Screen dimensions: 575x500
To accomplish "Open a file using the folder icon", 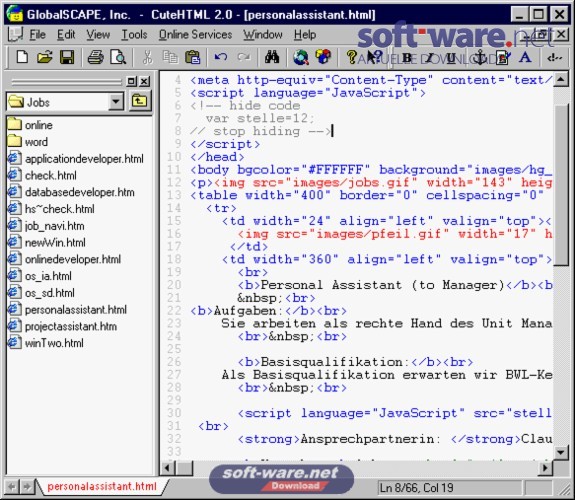I will 44,57.
